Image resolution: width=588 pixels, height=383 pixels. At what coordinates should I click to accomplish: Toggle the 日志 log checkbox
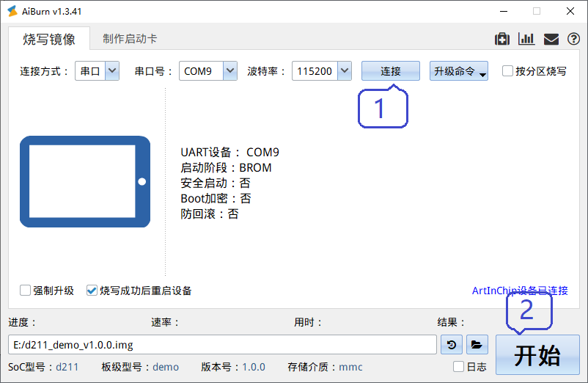pyautogui.click(x=459, y=367)
